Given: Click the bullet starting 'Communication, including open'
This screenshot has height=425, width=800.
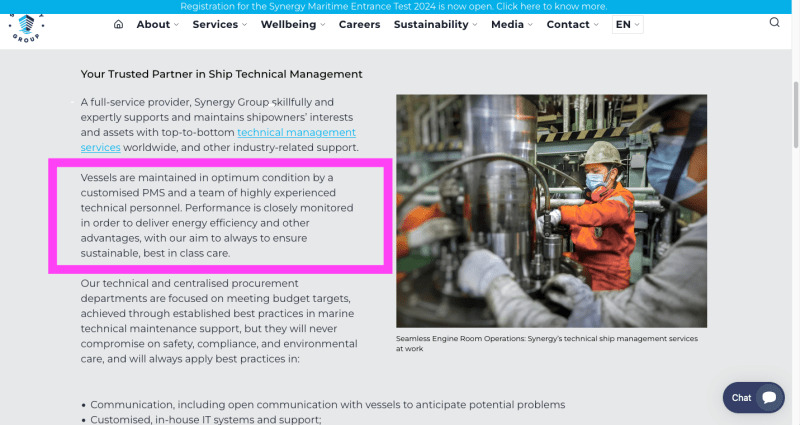Looking at the screenshot, I should [328, 405].
